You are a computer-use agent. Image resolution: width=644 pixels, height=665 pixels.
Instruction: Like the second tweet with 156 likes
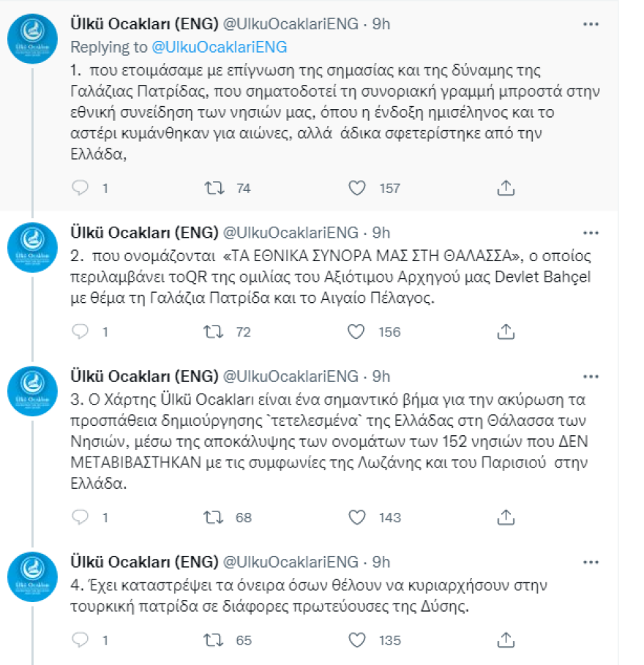click(356, 331)
